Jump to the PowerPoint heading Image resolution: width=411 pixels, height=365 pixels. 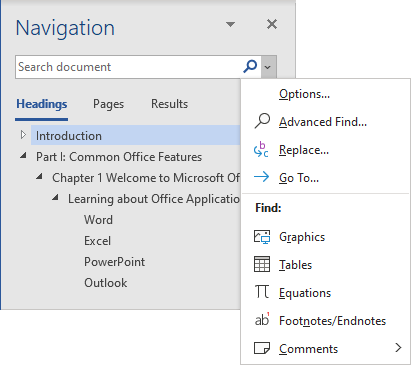(114, 262)
